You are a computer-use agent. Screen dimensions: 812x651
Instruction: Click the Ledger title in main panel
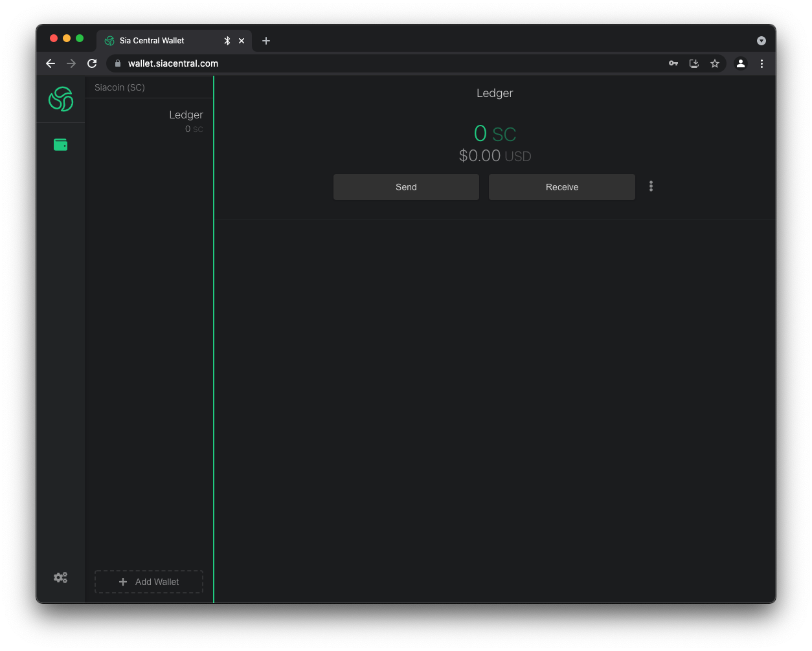pyautogui.click(x=495, y=93)
